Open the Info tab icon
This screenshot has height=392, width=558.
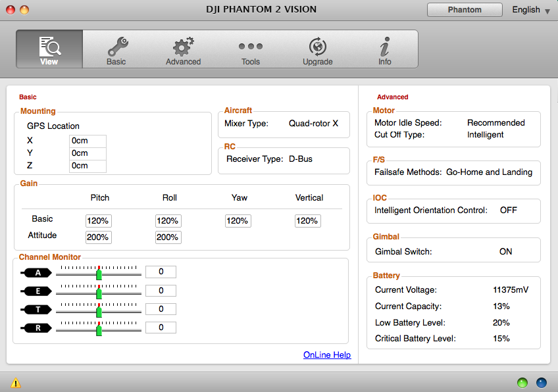[385, 47]
